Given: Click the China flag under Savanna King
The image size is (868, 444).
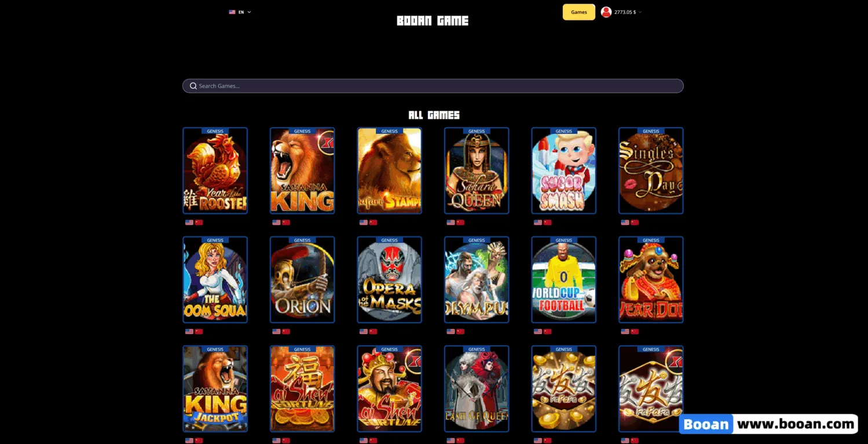Looking at the screenshot, I should pos(286,223).
